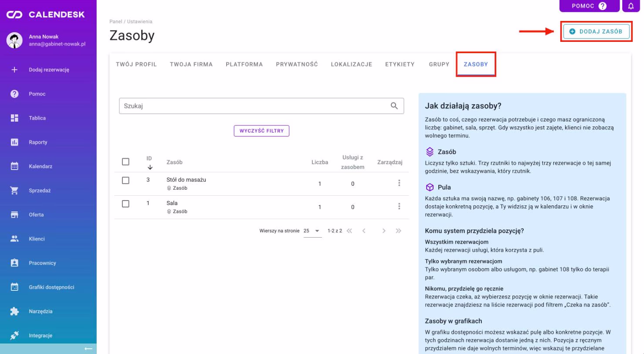
Task: Switch to the Etykiety tab
Action: click(x=400, y=65)
